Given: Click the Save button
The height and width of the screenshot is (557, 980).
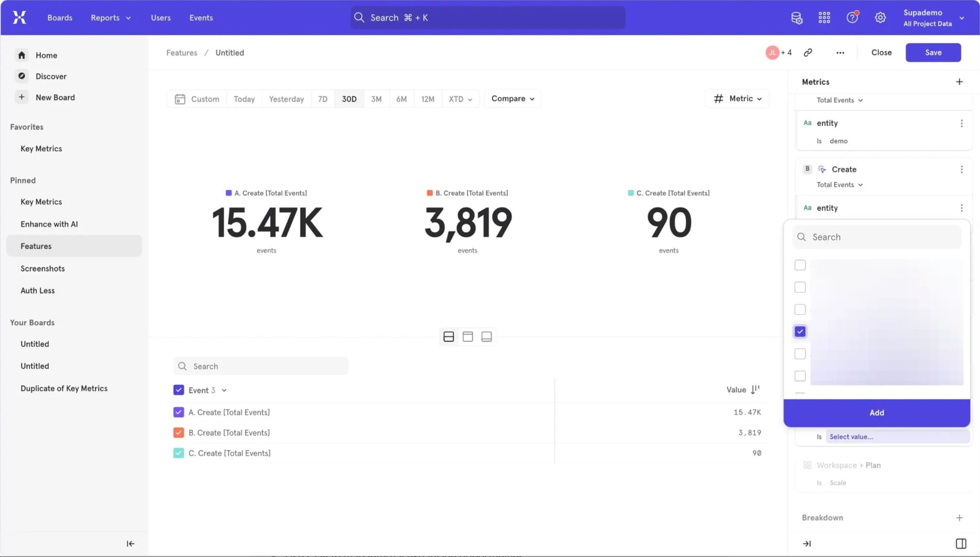Looking at the screenshot, I should 932,52.
